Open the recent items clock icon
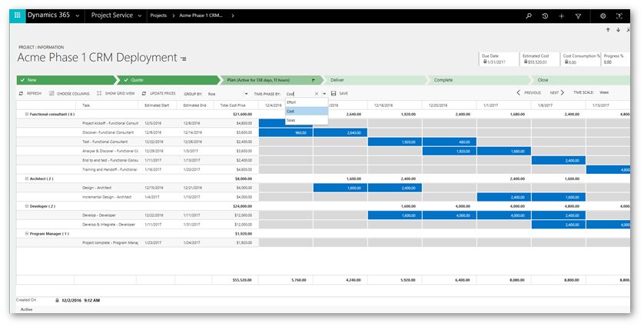 [545, 16]
